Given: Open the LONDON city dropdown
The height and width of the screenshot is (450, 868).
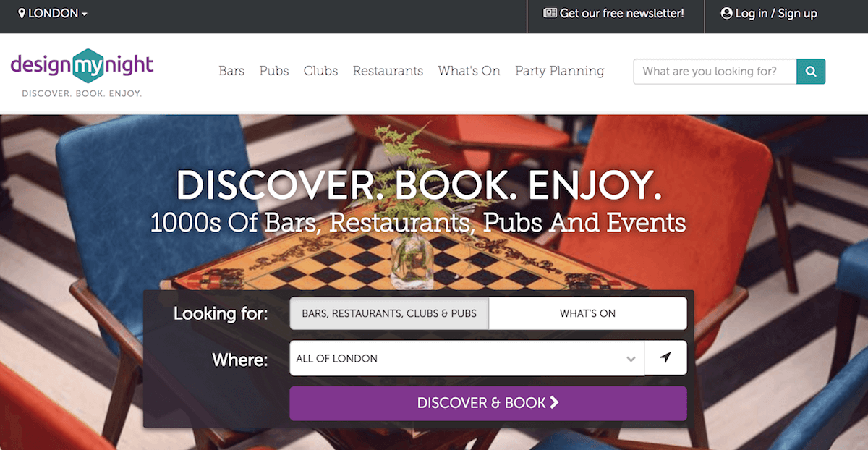Looking at the screenshot, I should click(x=53, y=14).
